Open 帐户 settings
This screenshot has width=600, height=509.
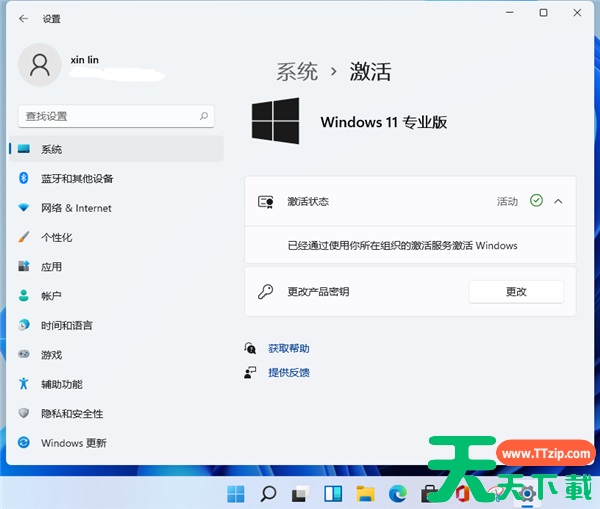[x=116, y=296]
